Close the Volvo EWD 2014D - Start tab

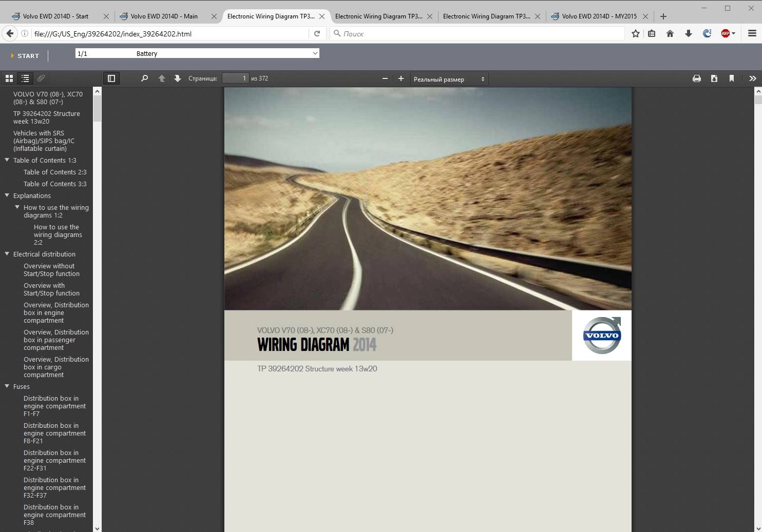(106, 16)
